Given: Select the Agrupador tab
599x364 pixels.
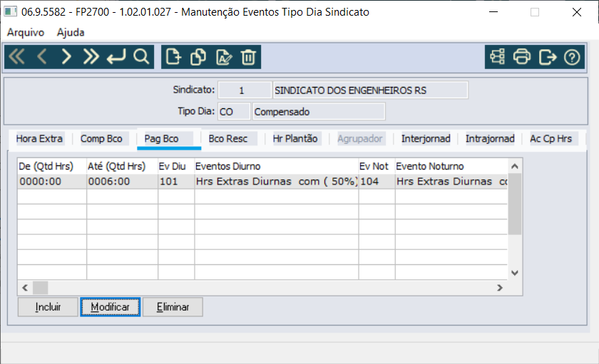Looking at the screenshot, I should [x=360, y=138].
